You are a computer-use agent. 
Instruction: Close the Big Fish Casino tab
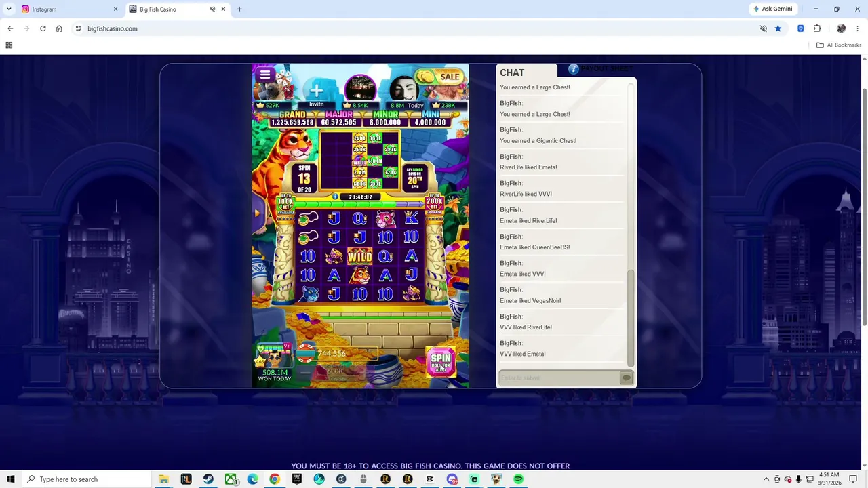(x=223, y=9)
